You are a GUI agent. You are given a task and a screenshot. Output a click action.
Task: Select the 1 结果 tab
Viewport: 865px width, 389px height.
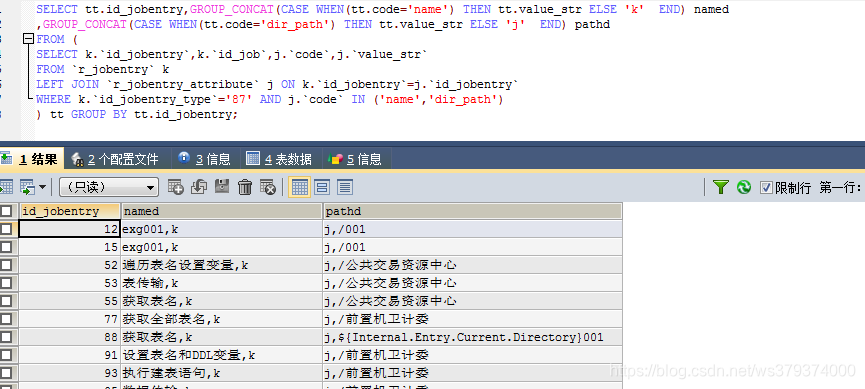pyautogui.click(x=32, y=159)
